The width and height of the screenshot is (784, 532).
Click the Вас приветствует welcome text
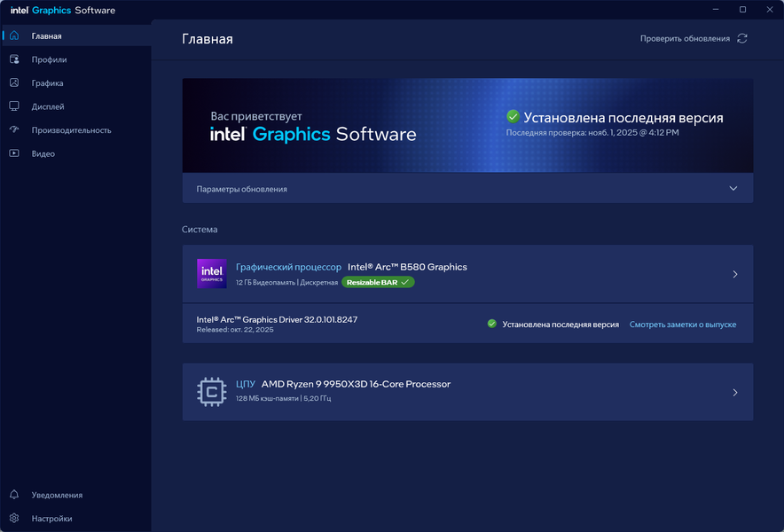256,116
